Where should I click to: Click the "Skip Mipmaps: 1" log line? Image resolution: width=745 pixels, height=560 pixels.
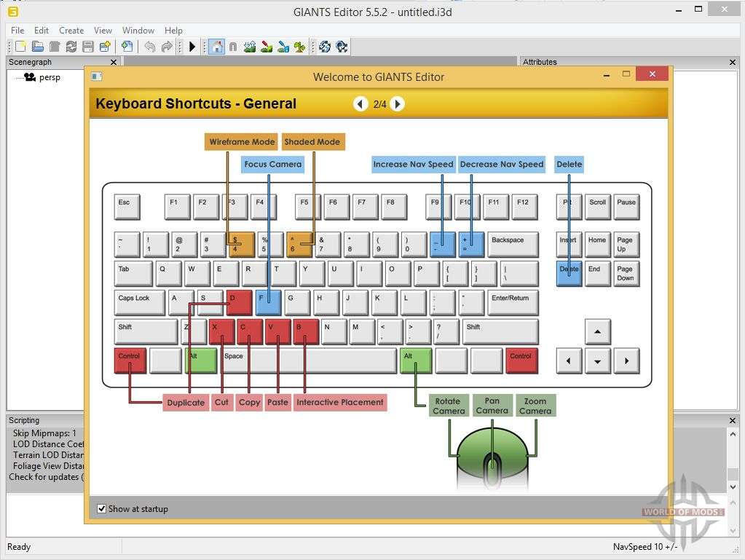[44, 433]
